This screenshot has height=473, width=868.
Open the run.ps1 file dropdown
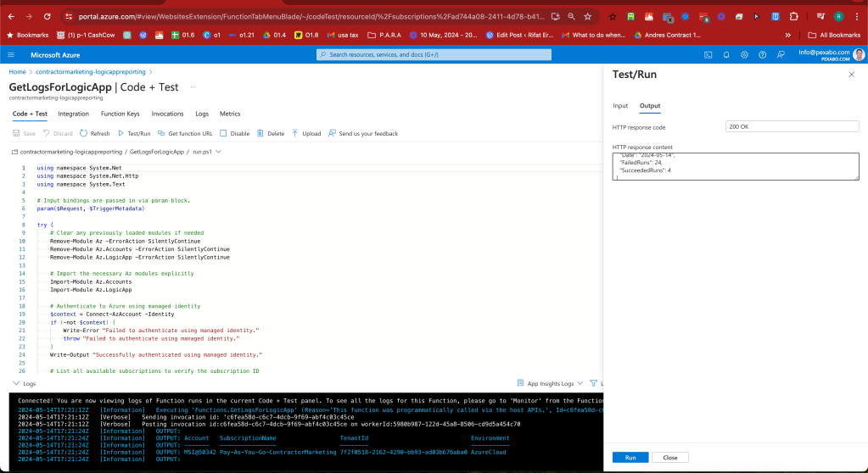[x=218, y=152]
